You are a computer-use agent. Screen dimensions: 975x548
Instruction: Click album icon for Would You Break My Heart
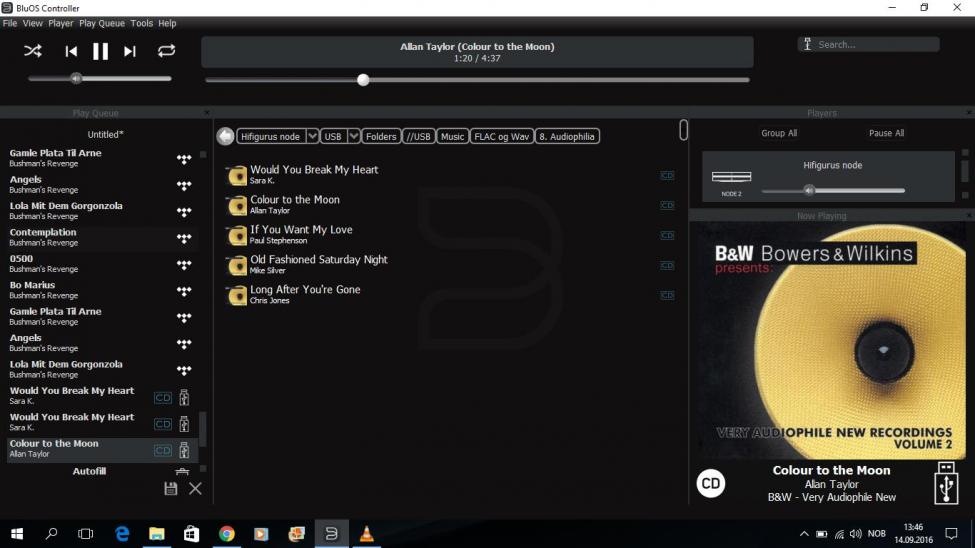coord(236,175)
